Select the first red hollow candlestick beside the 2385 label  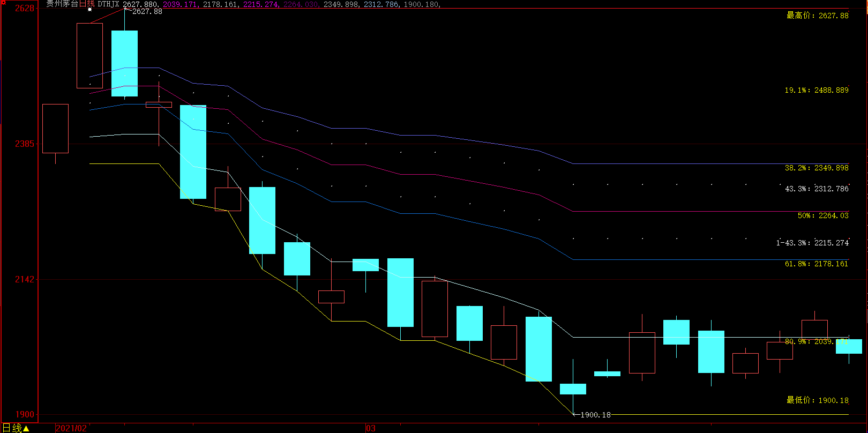pyautogui.click(x=55, y=129)
